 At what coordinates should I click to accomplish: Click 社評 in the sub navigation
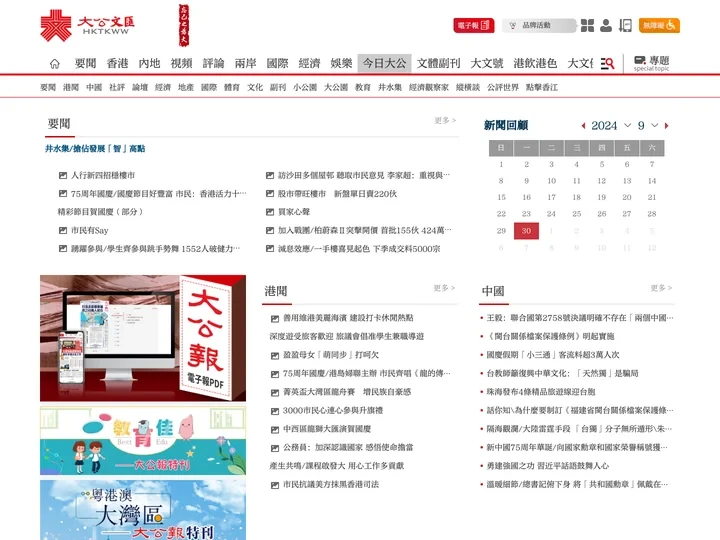point(117,87)
